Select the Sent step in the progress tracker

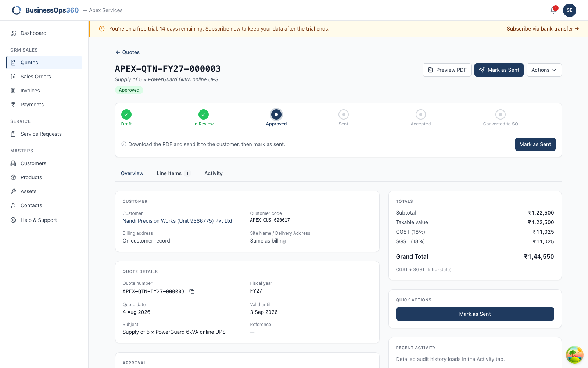pyautogui.click(x=343, y=118)
